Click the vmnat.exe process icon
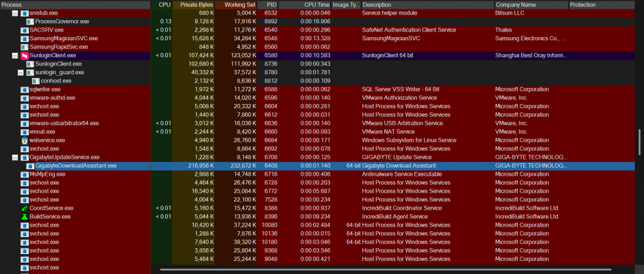 (25, 132)
